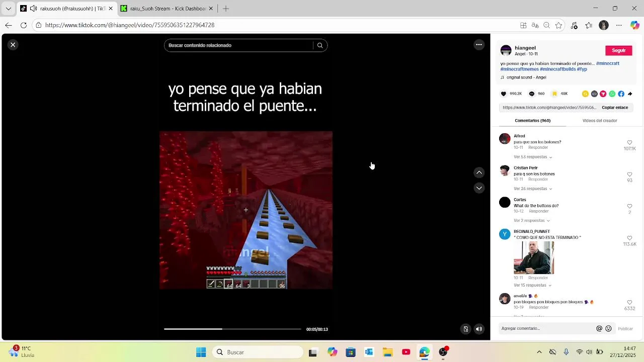Click the search magnifier beside 'Buscar contenido relacionado'

(320, 45)
